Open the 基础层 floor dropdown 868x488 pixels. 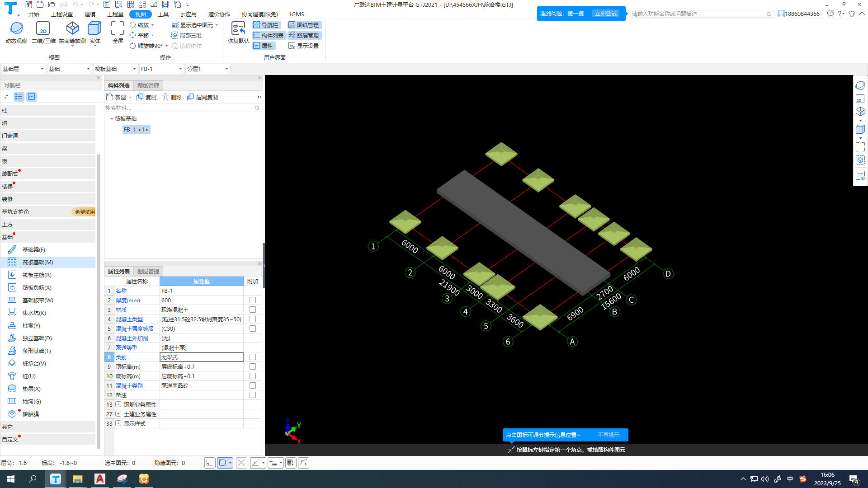[23, 69]
